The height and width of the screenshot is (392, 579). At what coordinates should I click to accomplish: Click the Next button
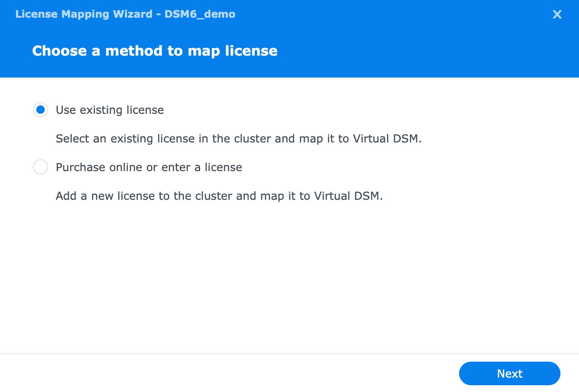509,373
